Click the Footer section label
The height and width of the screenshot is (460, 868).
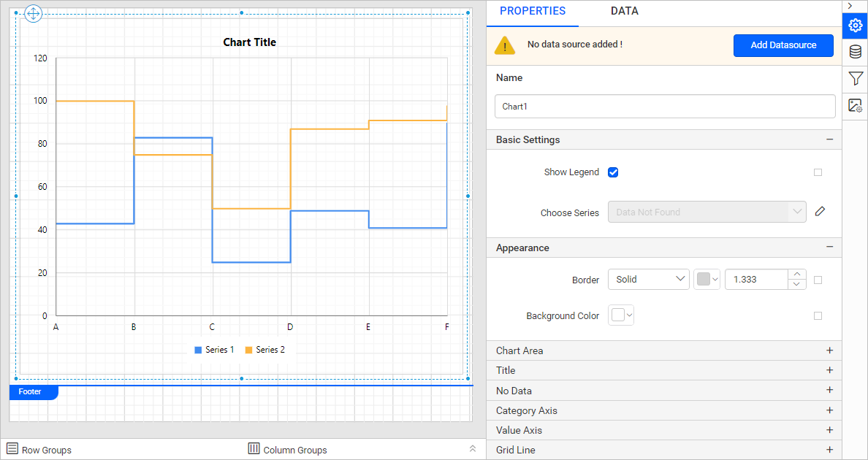(x=31, y=392)
